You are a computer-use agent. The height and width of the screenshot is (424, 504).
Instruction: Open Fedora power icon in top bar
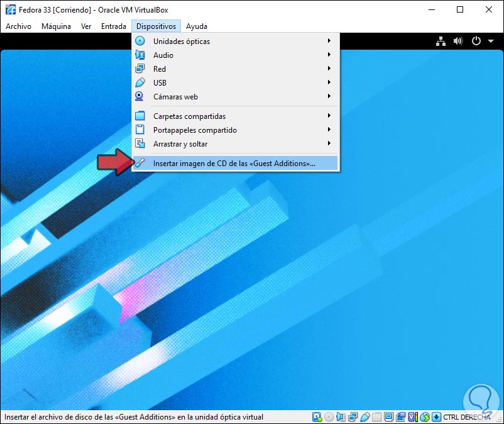click(476, 41)
